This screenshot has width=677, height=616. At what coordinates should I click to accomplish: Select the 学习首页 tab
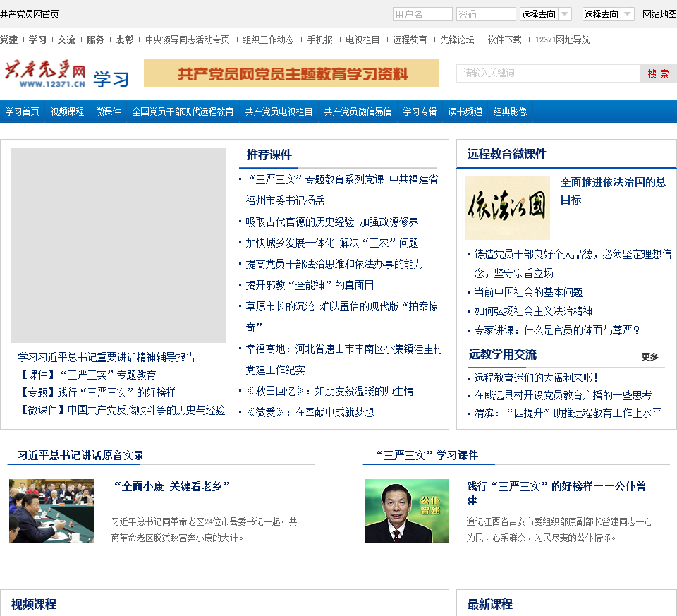pyautogui.click(x=22, y=111)
